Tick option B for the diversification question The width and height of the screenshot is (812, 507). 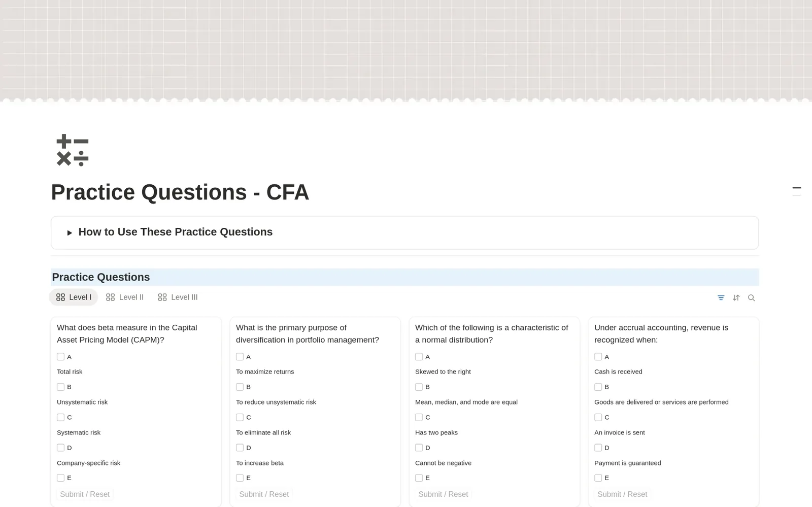tap(240, 387)
